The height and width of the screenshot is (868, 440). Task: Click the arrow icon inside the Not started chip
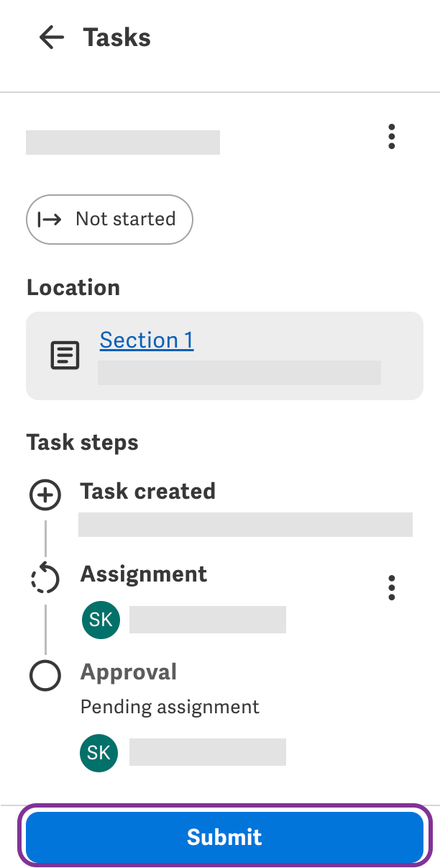pyautogui.click(x=49, y=220)
